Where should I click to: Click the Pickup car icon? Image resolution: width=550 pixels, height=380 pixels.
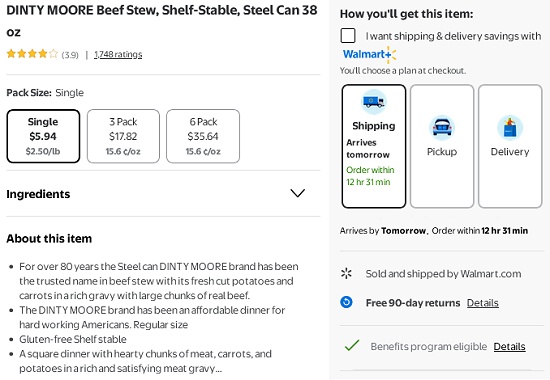click(x=442, y=128)
